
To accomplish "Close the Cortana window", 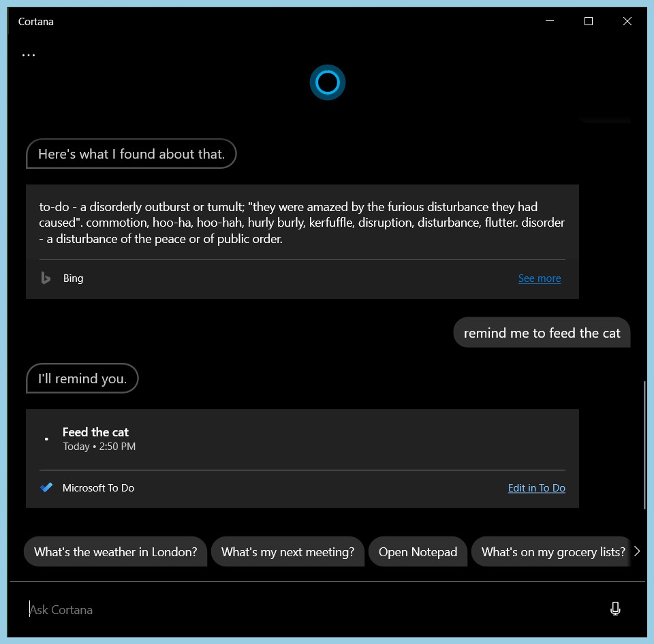I will point(627,21).
